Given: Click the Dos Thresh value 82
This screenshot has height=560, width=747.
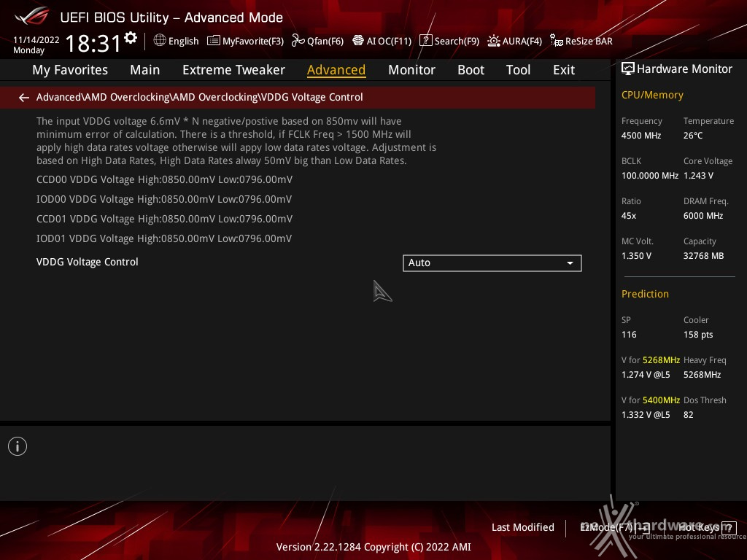Looking at the screenshot, I should 688,415.
